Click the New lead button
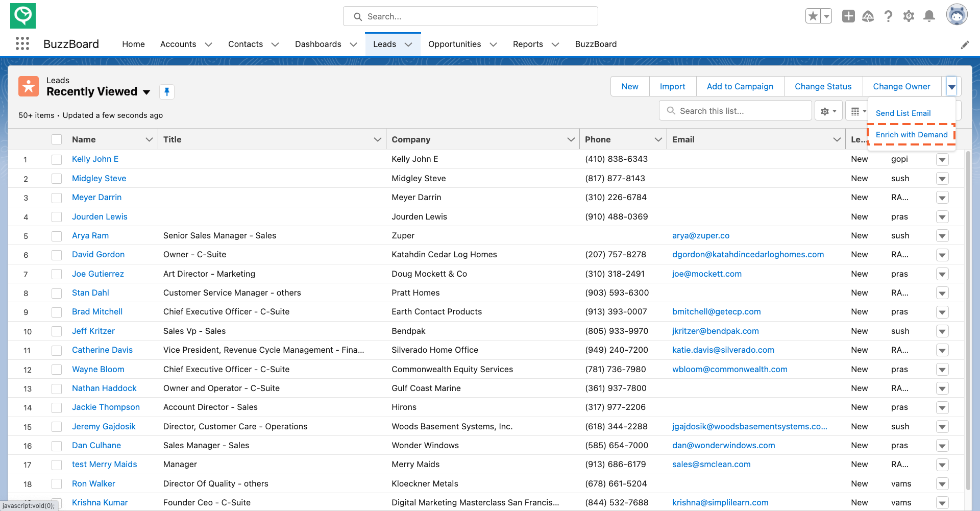Viewport: 980px width, 511px height. [x=630, y=86]
